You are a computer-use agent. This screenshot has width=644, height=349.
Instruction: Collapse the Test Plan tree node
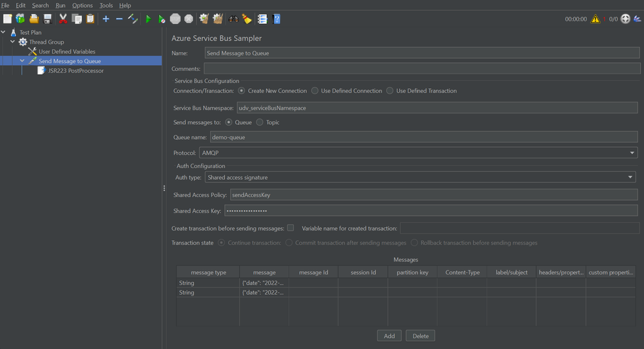click(3, 32)
